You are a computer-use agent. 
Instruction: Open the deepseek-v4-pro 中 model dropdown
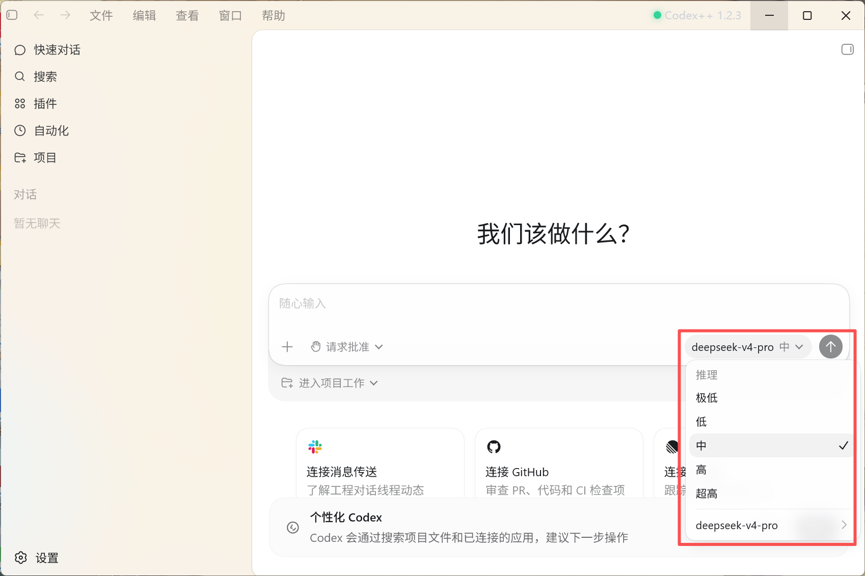click(x=747, y=347)
